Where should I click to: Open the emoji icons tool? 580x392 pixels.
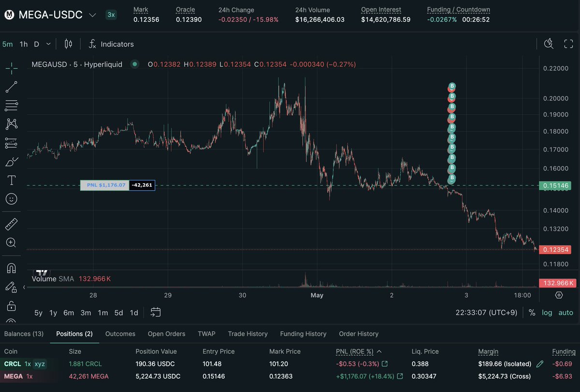(12, 199)
